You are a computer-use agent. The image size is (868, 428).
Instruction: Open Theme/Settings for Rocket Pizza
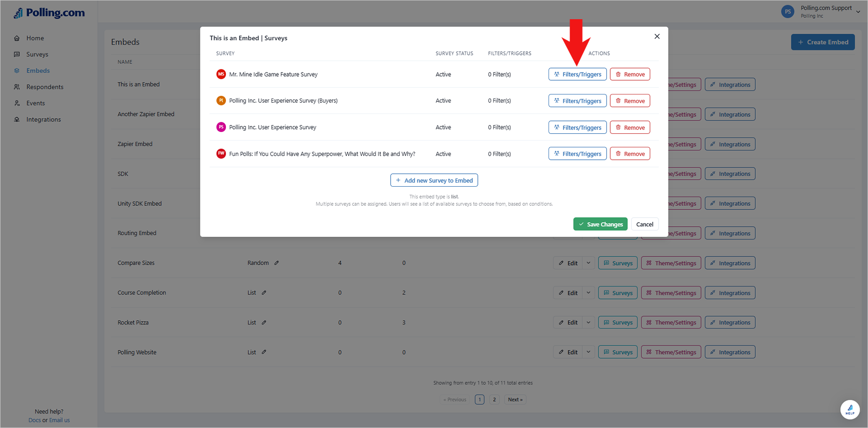click(x=671, y=323)
